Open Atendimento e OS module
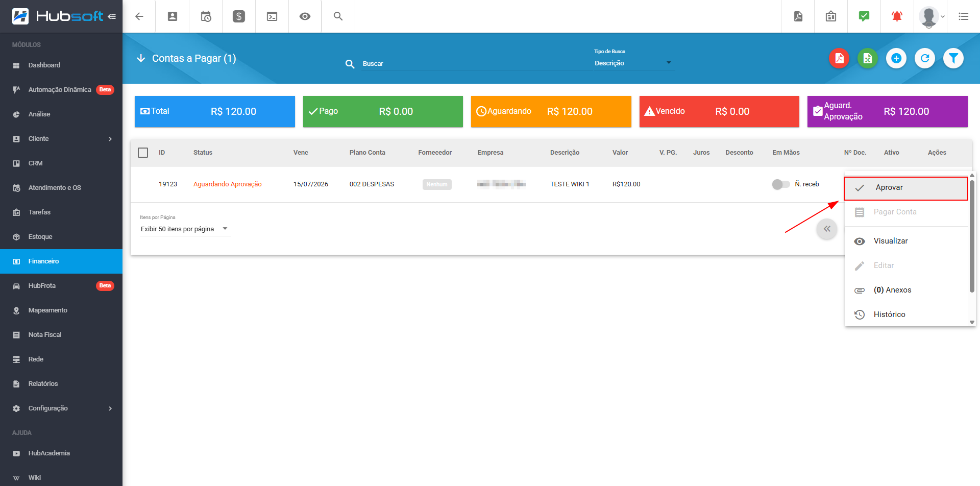This screenshot has width=980, height=486. pos(61,188)
